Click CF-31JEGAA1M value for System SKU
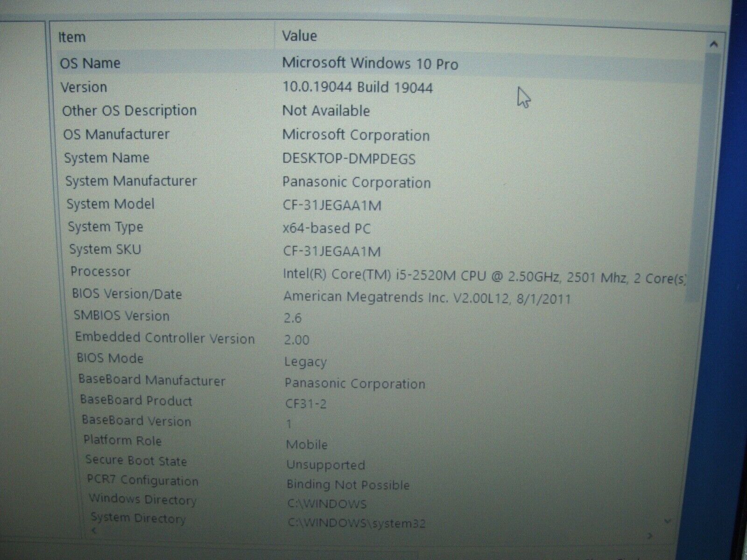Image resolution: width=747 pixels, height=560 pixels. click(x=332, y=251)
